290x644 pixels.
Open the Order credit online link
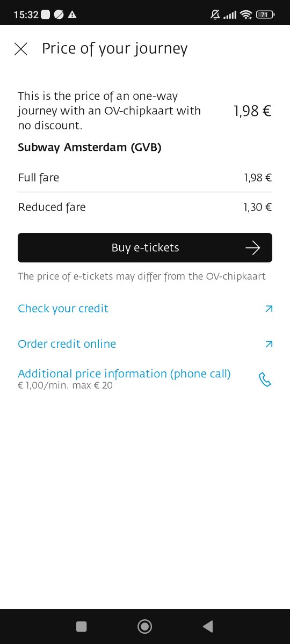tap(67, 344)
